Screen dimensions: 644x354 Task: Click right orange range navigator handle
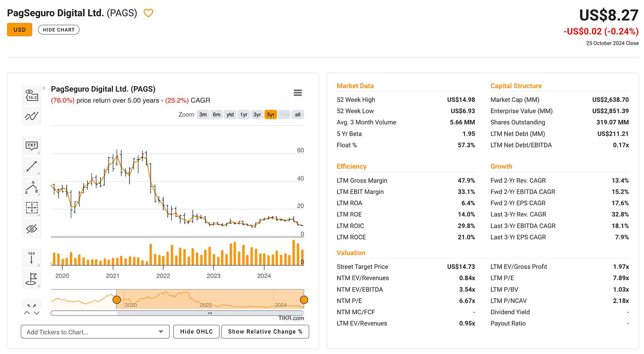point(304,300)
